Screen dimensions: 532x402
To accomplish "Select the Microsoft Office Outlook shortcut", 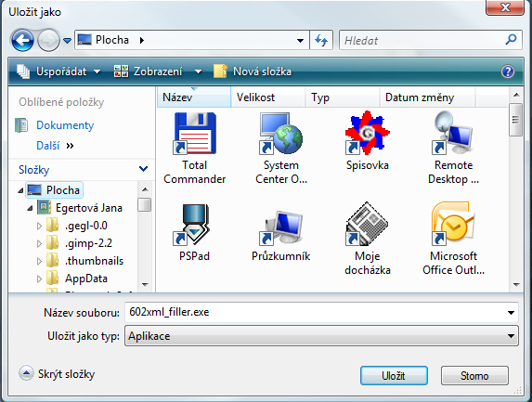I will (x=453, y=239).
